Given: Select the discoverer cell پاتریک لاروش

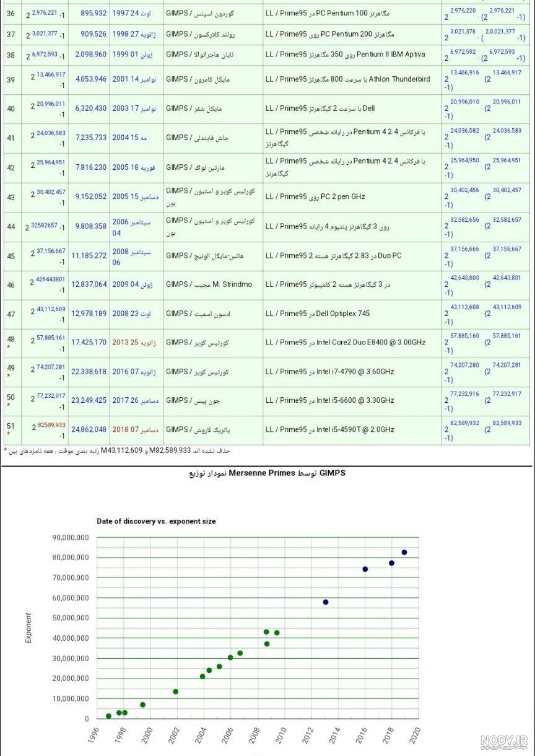Looking at the screenshot, I should tap(213, 429).
